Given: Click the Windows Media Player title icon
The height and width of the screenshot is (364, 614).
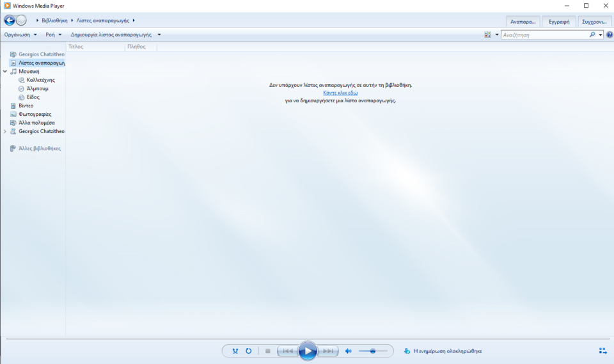Looking at the screenshot, I should coord(7,6).
